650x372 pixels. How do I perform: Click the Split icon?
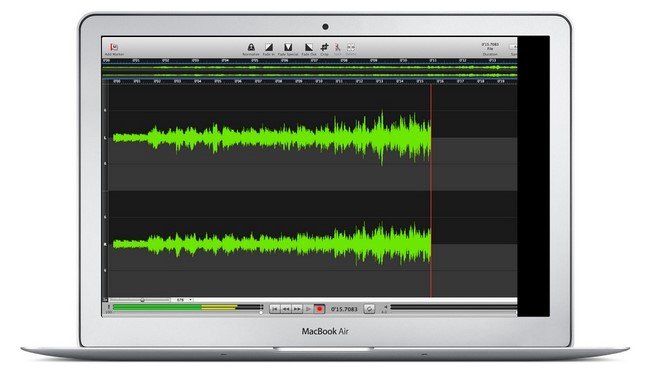click(x=337, y=47)
